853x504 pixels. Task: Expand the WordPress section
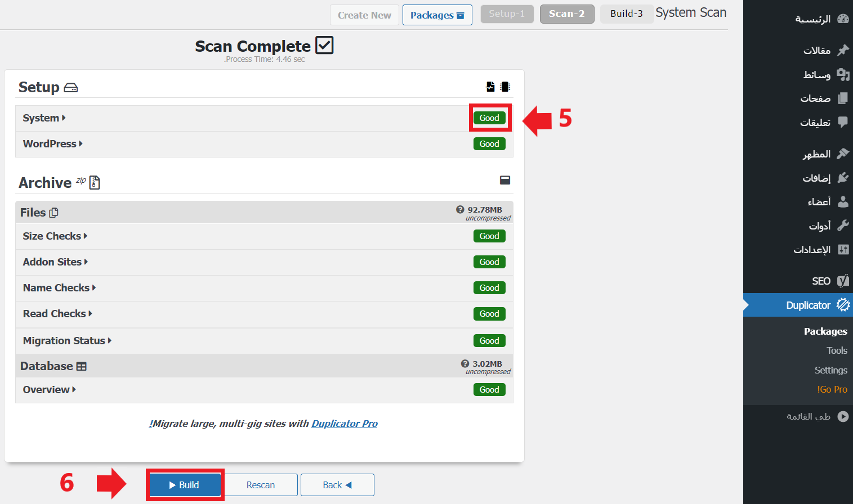coord(53,144)
